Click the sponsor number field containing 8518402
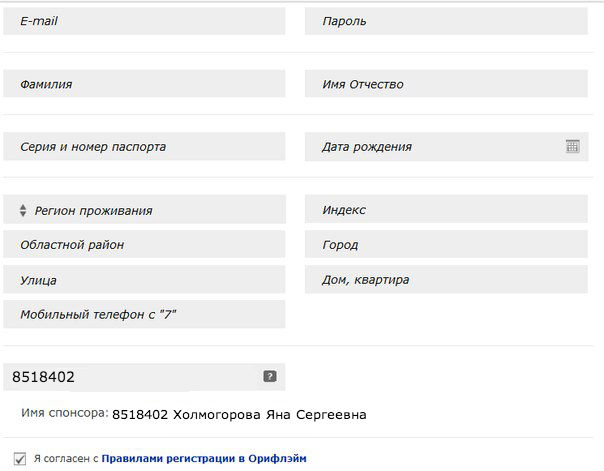The height and width of the screenshot is (471, 604). [144, 377]
